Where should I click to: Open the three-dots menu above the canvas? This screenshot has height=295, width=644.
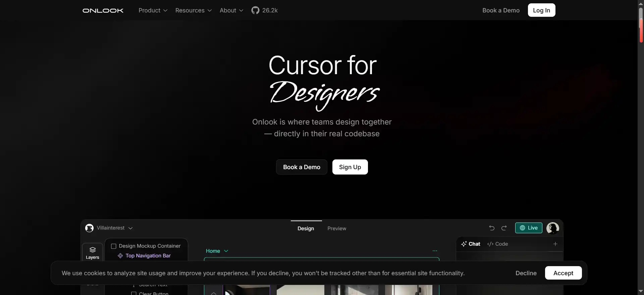point(435,251)
